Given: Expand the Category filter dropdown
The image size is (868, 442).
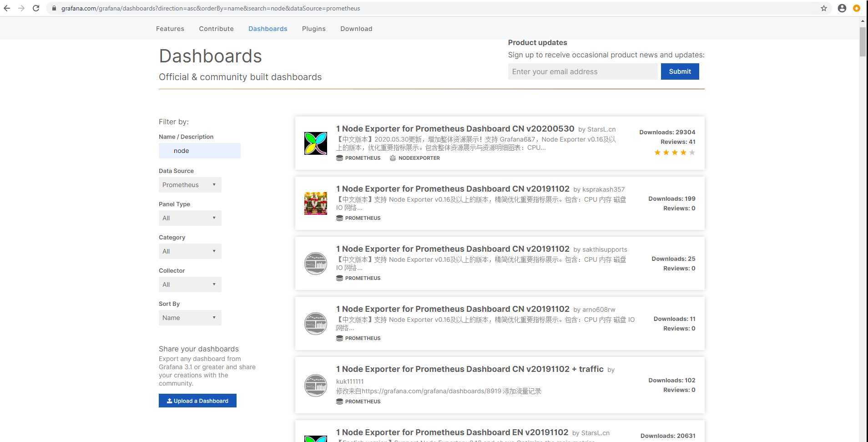Looking at the screenshot, I should pos(190,251).
